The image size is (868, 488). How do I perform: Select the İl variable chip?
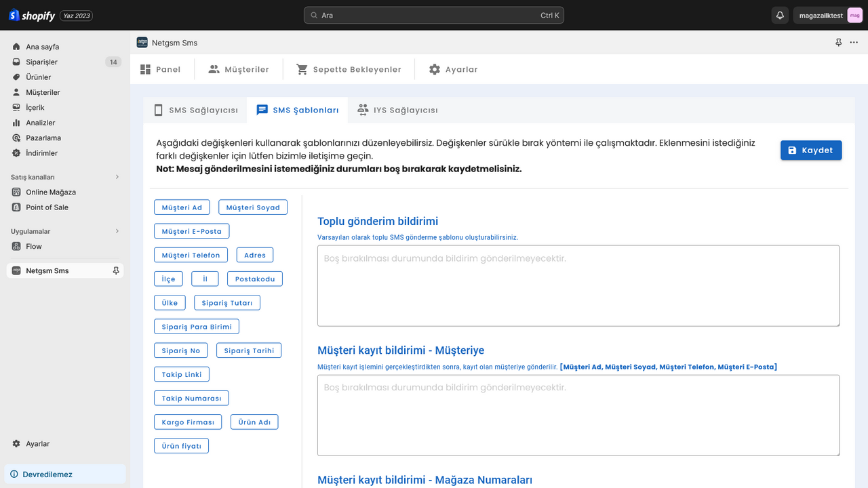[x=205, y=279]
